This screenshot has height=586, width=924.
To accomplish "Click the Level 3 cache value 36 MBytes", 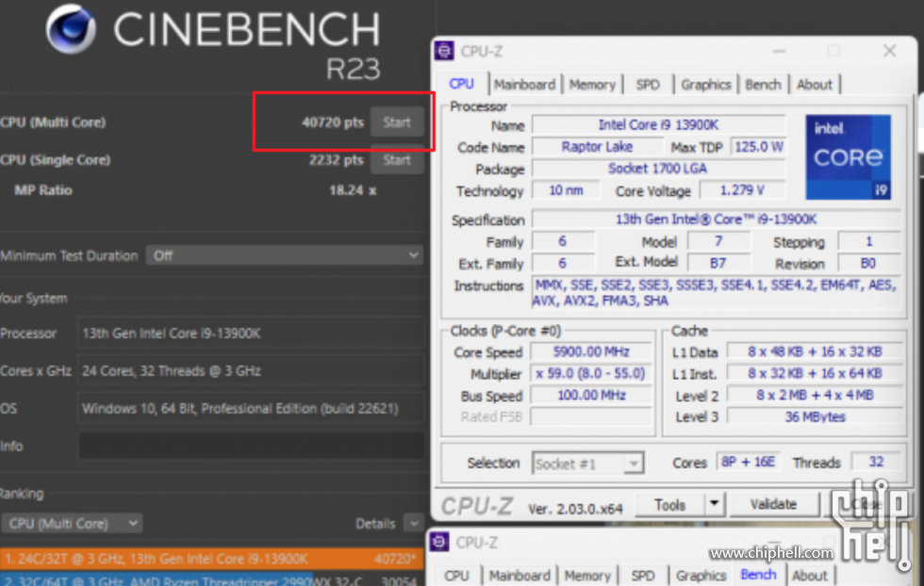I will tap(815, 416).
